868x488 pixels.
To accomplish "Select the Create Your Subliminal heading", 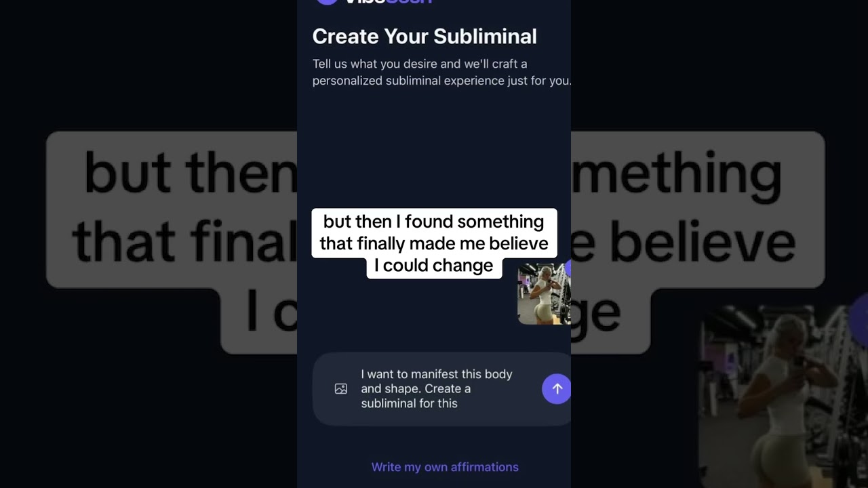I will click(425, 37).
